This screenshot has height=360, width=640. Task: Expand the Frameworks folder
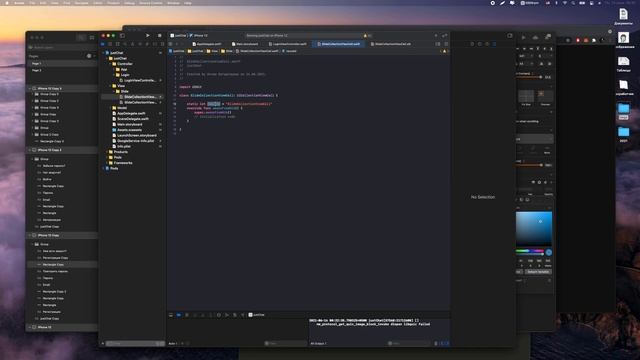coord(107,163)
